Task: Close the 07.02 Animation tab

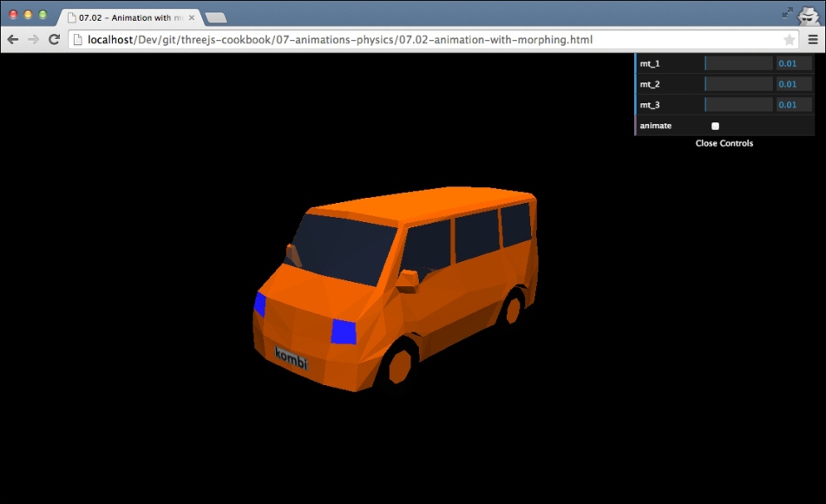Action: (192, 17)
